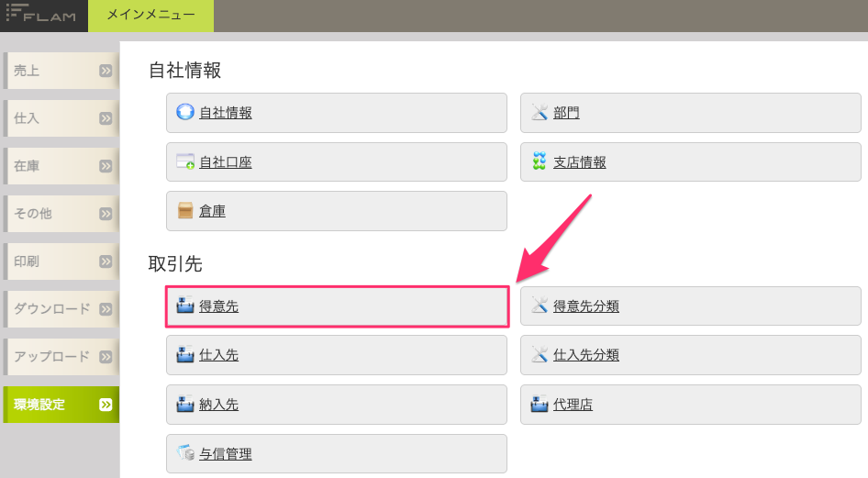Click the box icon next to 倉庫
The image size is (868, 478).
click(185, 210)
